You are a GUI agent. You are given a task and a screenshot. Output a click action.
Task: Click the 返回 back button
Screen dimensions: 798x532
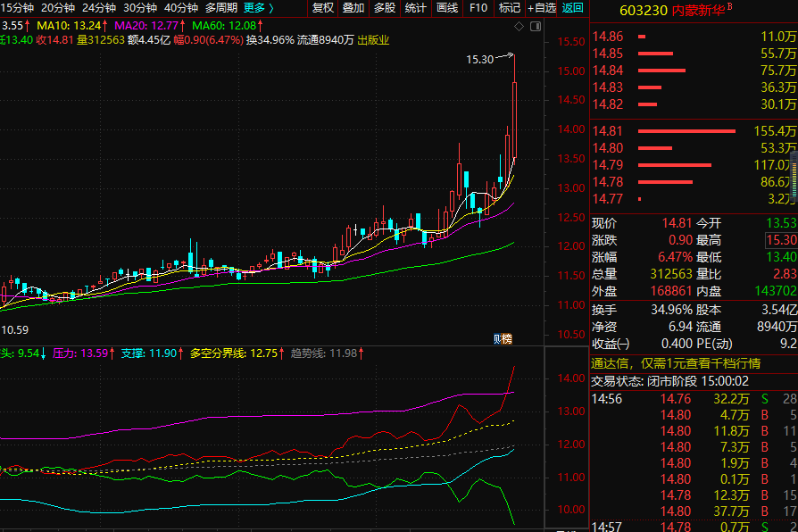point(572,8)
